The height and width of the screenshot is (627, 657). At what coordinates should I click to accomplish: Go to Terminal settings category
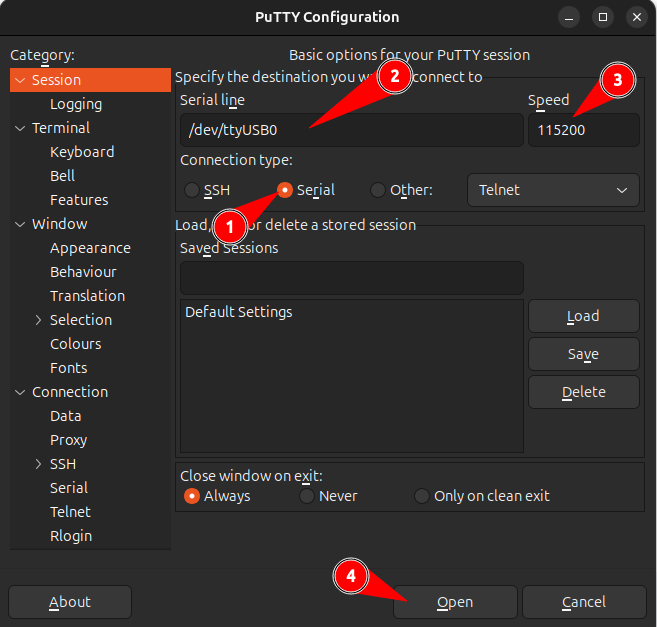click(61, 128)
